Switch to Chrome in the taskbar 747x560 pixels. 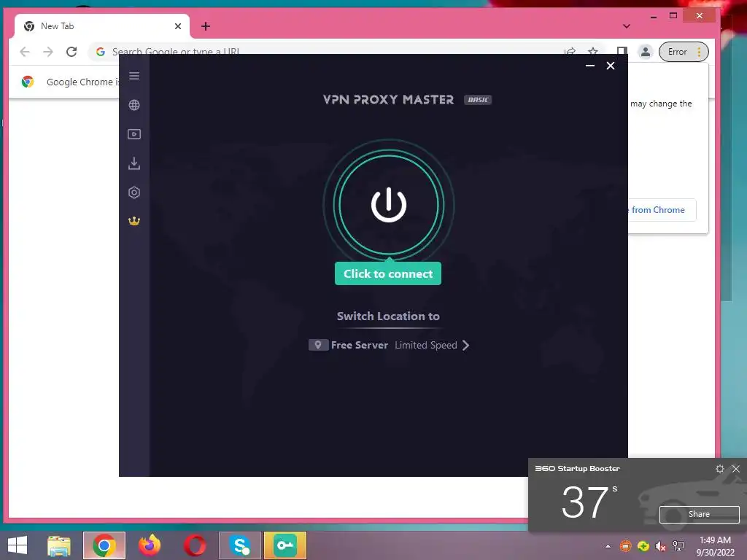(104, 545)
